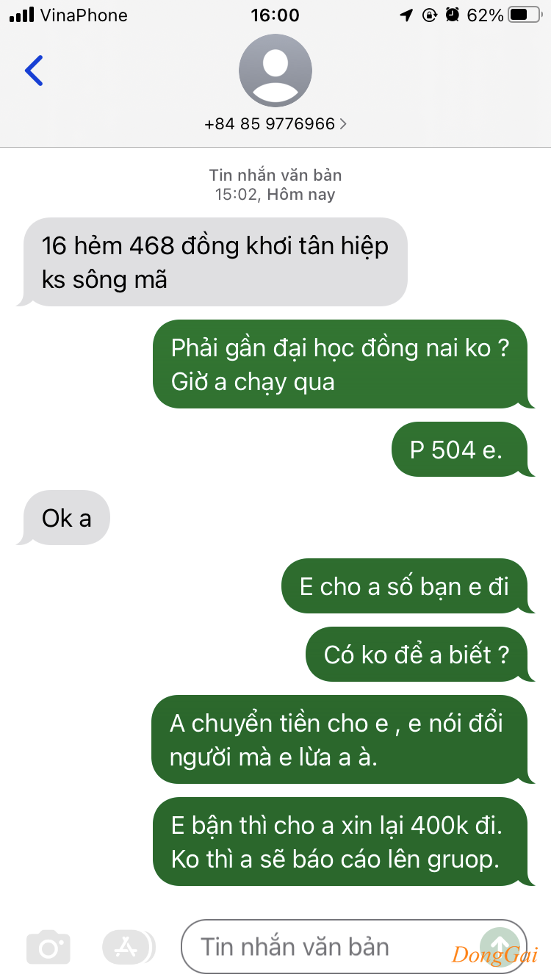The height and width of the screenshot is (980, 551).
Task: Tap the blue back arrow
Action: (34, 71)
